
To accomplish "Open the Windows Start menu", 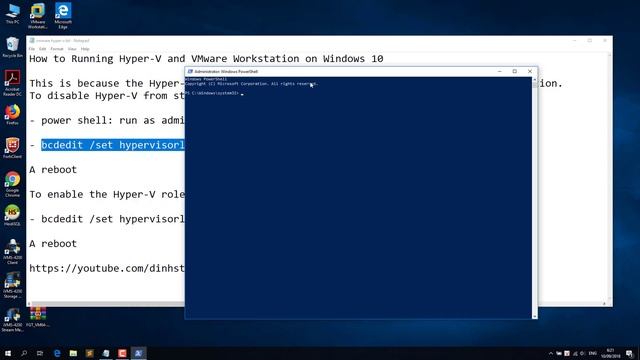I will point(8,353).
